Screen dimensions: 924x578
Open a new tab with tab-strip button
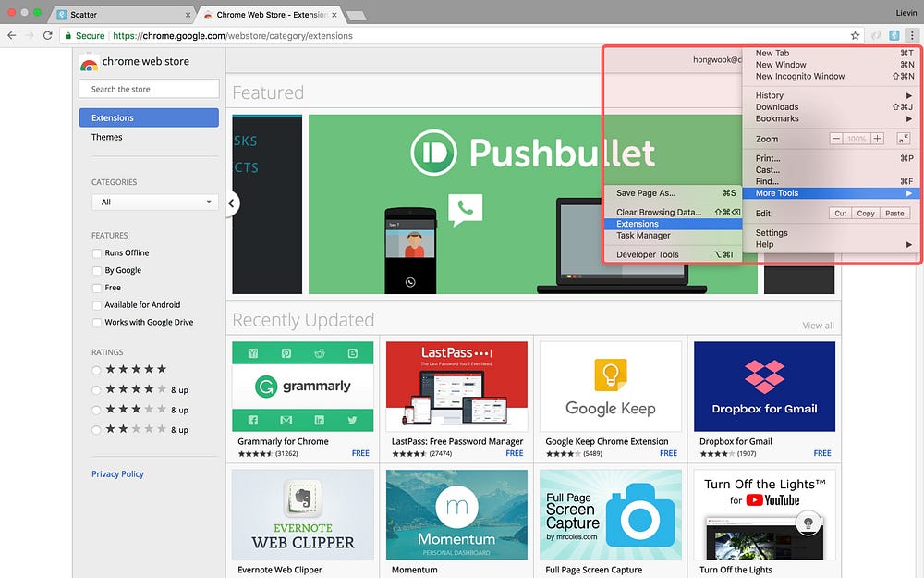coord(356,16)
